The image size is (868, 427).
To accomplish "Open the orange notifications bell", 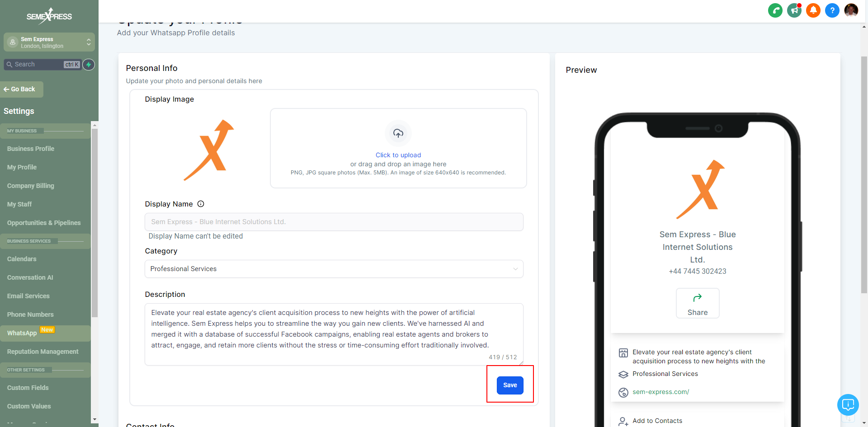I will coord(813,10).
